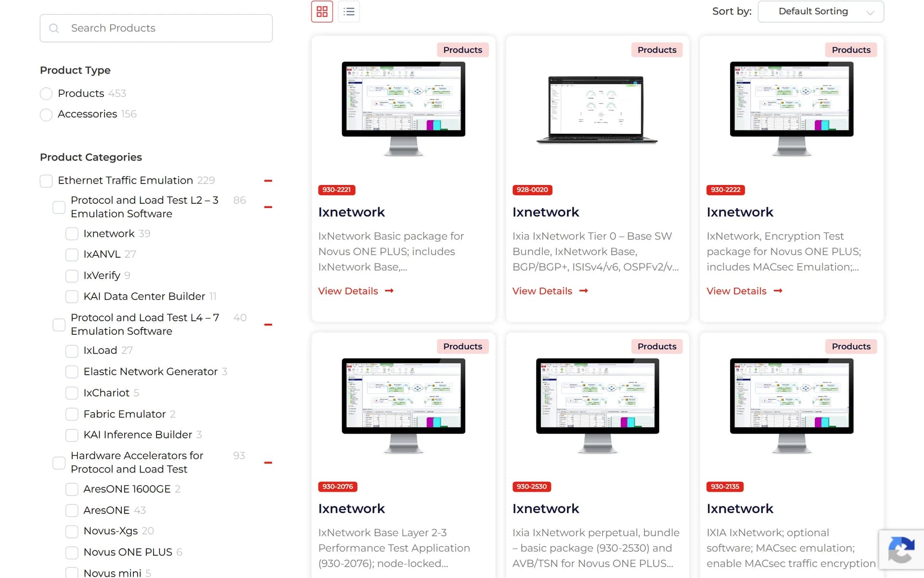
Task: Select the Products radio option
Action: [x=46, y=93]
